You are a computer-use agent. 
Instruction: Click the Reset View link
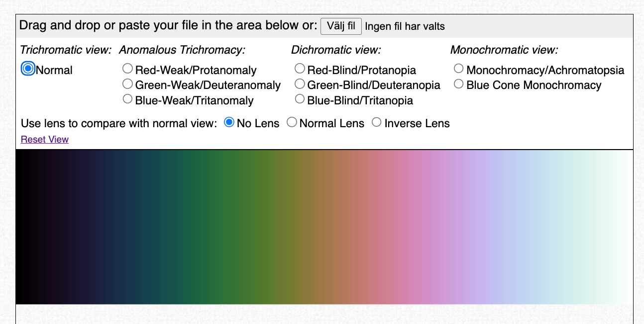click(45, 140)
